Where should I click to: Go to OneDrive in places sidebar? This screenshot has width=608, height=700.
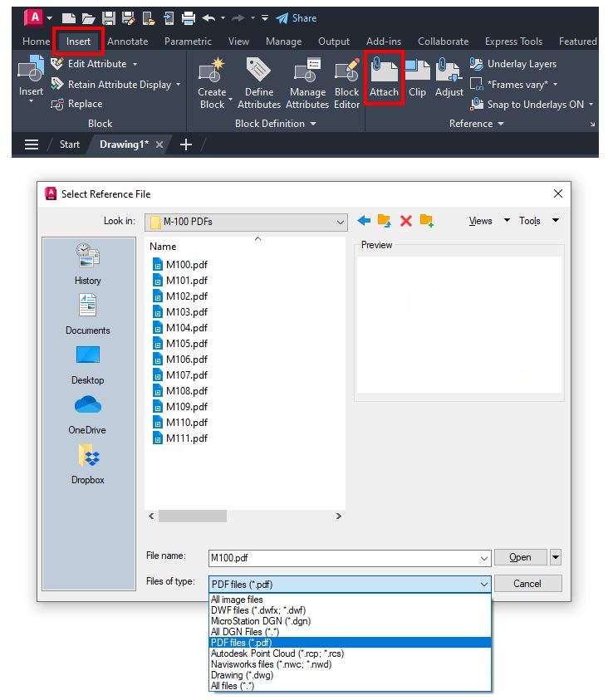click(x=87, y=415)
